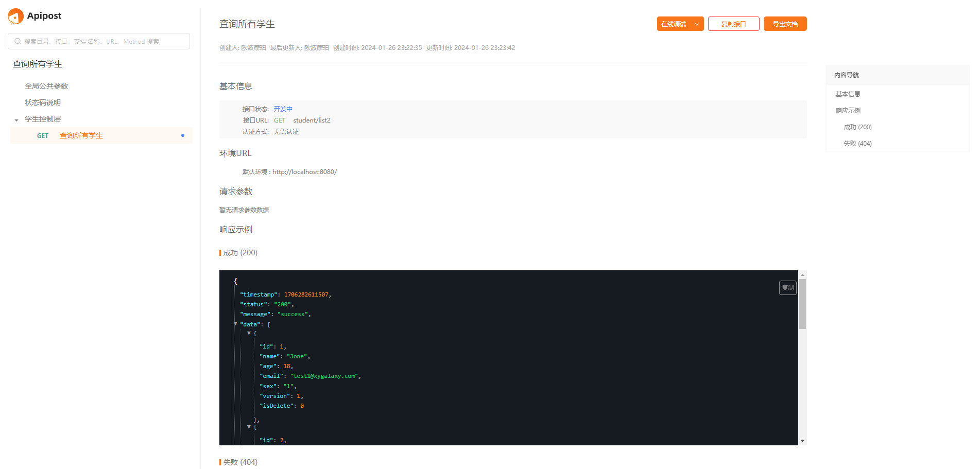Viewport: 980px width, 469px height.
Task: Collapse the second object in the data array
Action: point(249,427)
